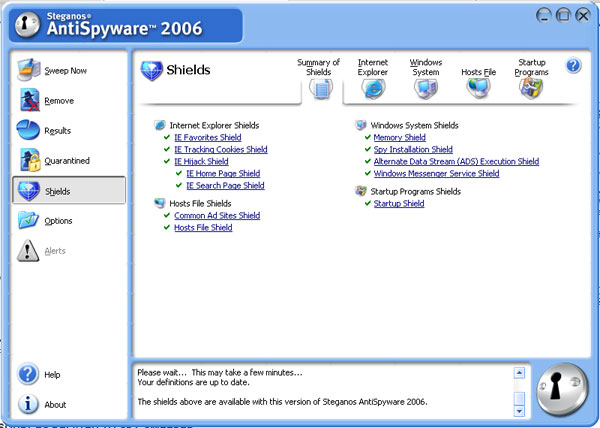
Task: Click the scroll down arrow in status log
Action: pos(519,411)
